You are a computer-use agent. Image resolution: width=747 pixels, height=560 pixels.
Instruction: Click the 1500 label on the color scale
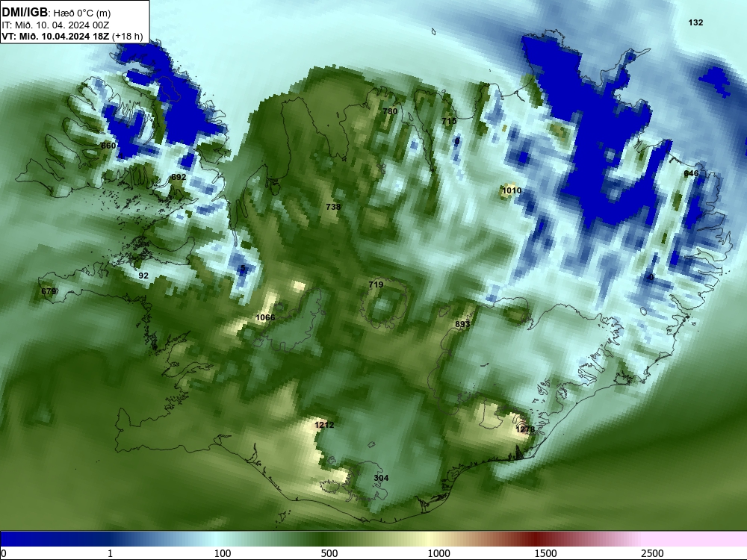[545, 553]
